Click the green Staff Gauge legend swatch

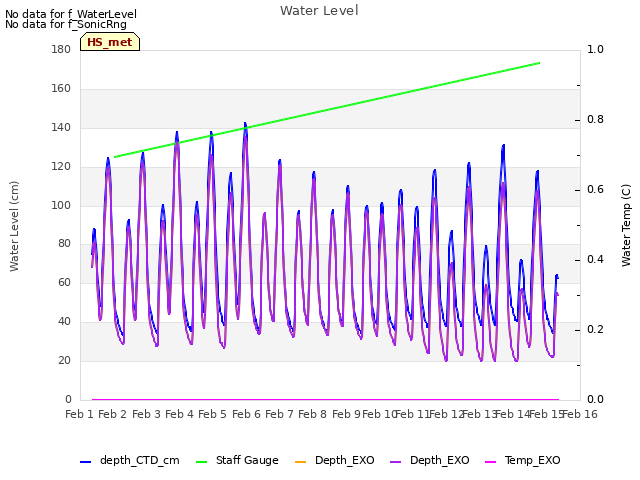(202, 462)
